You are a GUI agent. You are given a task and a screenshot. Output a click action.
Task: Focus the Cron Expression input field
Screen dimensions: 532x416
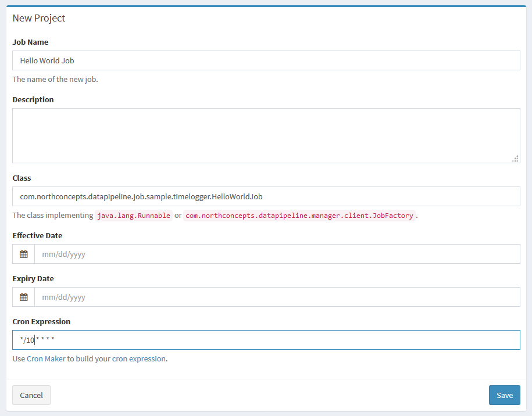266,340
